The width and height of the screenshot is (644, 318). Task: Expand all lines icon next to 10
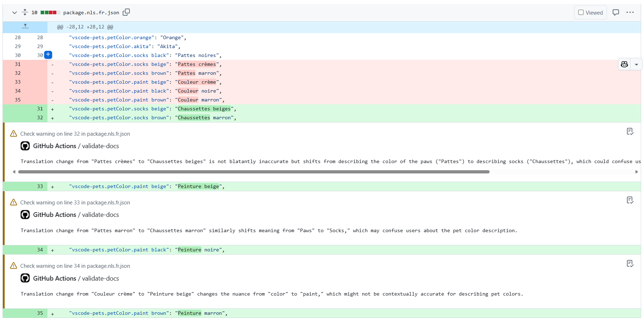[25, 12]
